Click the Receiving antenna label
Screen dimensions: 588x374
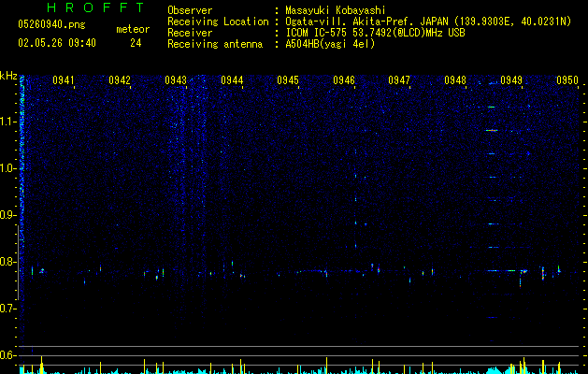click(215, 44)
